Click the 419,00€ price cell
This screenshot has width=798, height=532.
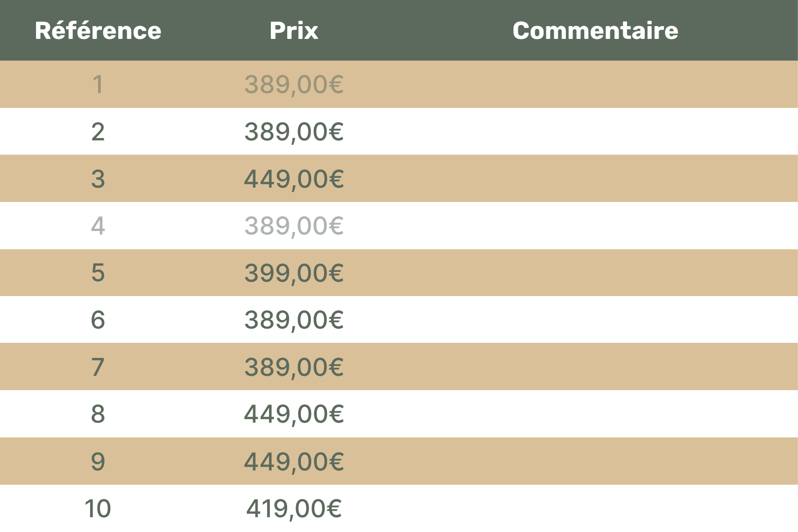[294, 508]
